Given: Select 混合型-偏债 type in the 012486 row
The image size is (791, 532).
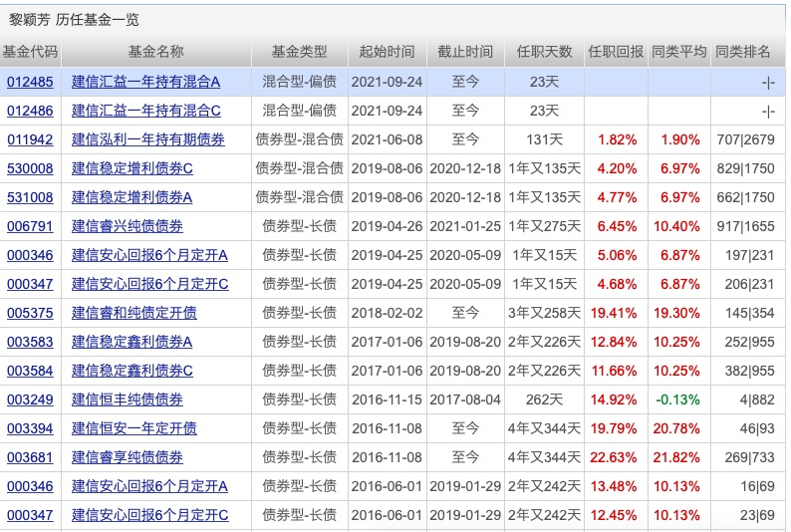Looking at the screenshot, I should (x=300, y=111).
